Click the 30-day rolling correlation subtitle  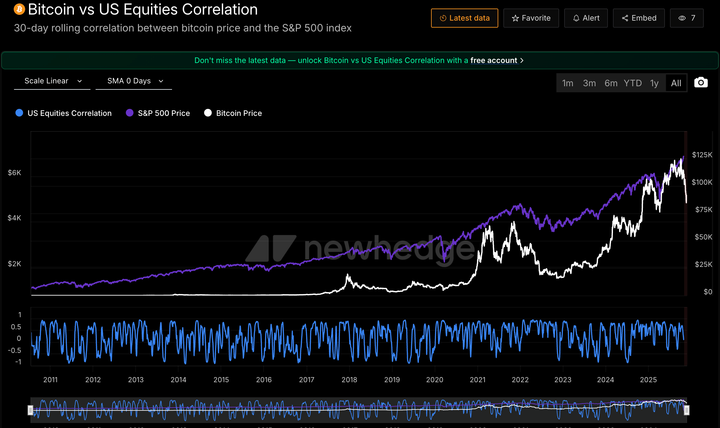(183, 28)
